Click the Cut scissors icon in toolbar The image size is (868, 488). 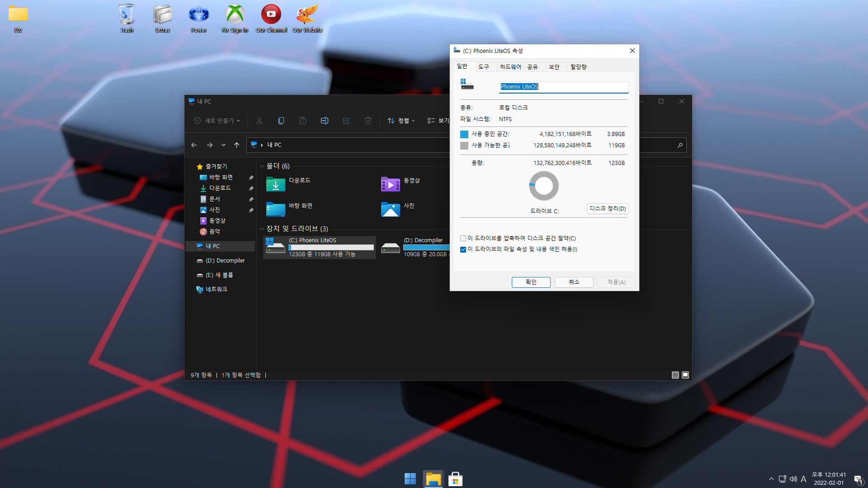coord(259,121)
